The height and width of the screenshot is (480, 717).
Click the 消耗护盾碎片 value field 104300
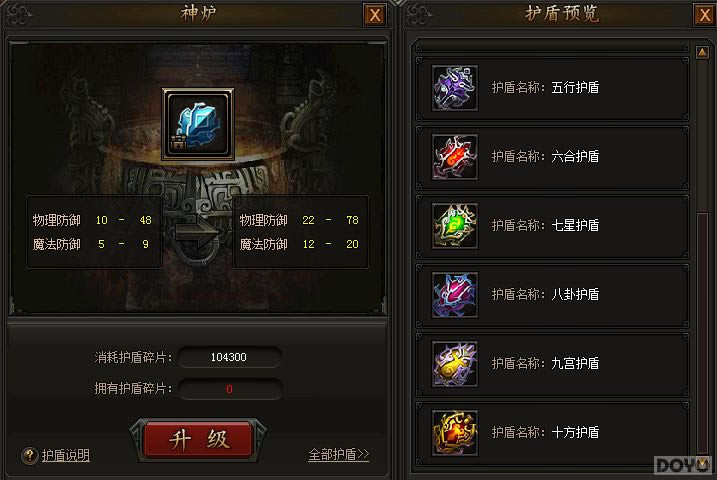[x=230, y=357]
